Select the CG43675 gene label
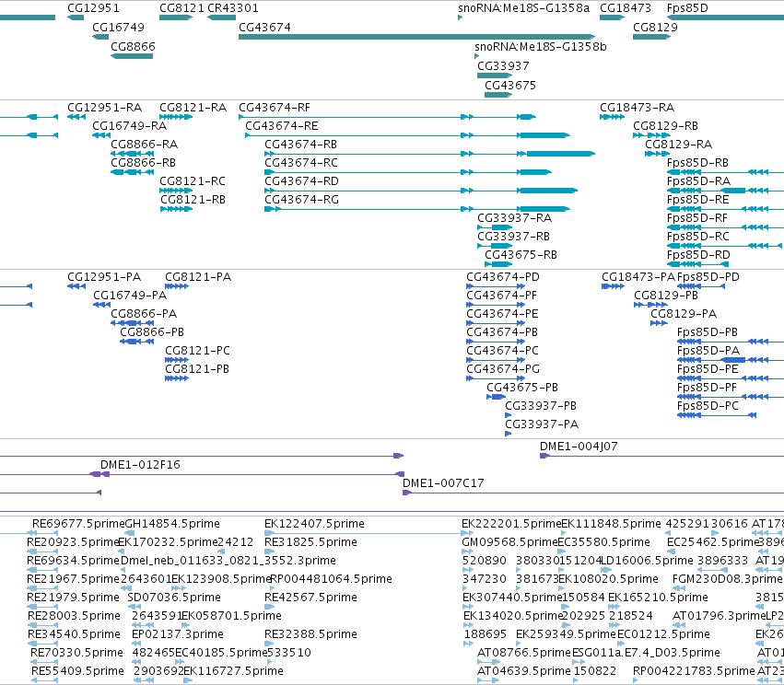This screenshot has height=685, width=784. 510,86
